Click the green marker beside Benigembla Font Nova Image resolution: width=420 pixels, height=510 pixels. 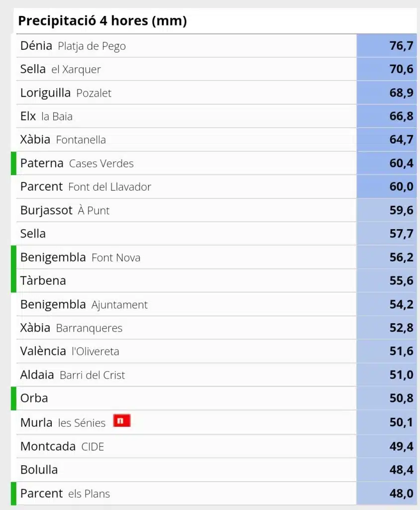click(13, 257)
